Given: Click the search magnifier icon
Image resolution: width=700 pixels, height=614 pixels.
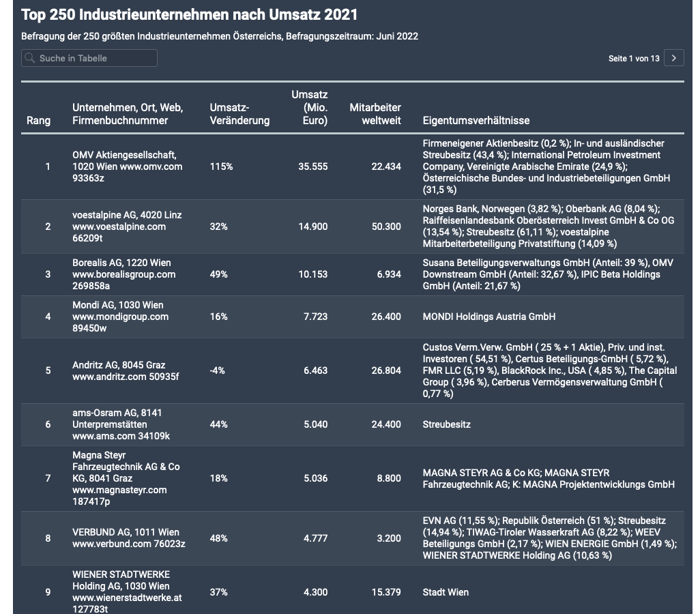Looking at the screenshot, I should click(30, 58).
